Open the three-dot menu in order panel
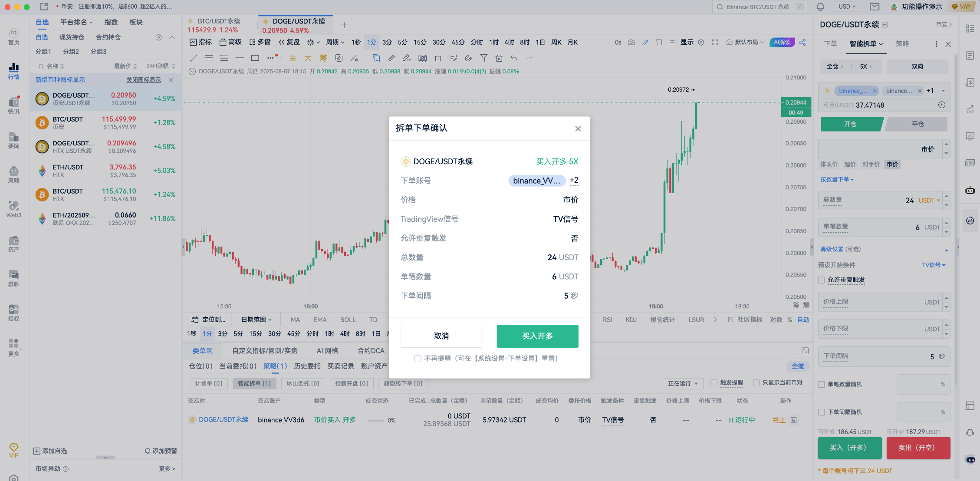Viewport: 980px width, 481px height. tap(936, 44)
